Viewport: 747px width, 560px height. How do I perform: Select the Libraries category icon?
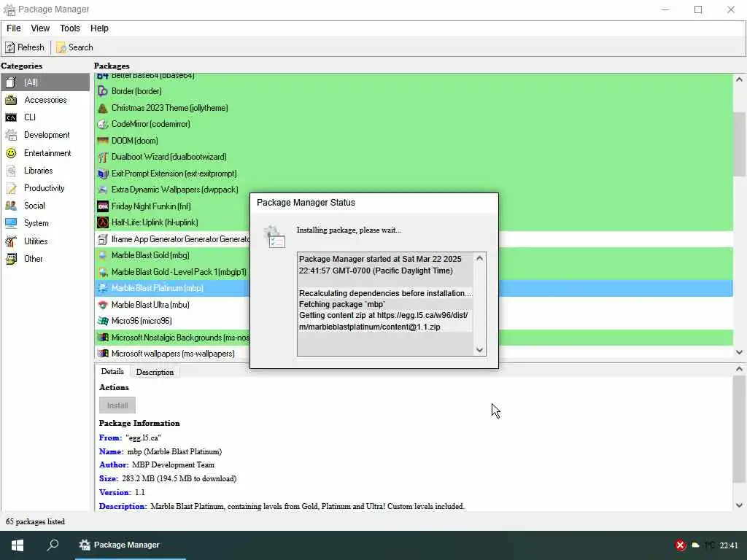11,171
